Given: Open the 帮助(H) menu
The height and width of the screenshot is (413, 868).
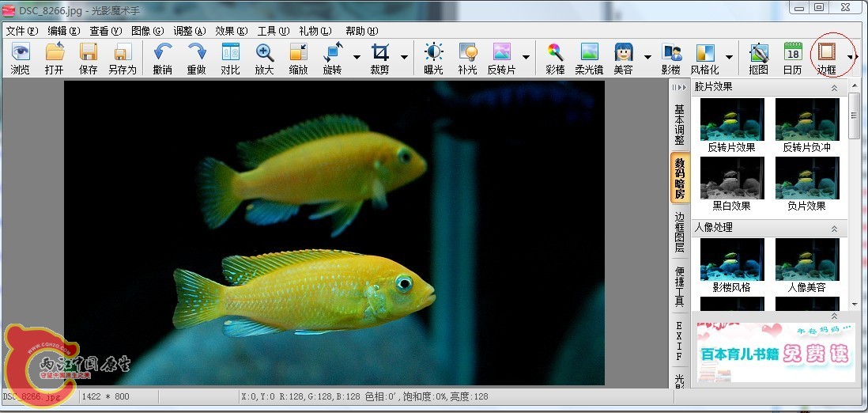Looking at the screenshot, I should click(x=361, y=31).
